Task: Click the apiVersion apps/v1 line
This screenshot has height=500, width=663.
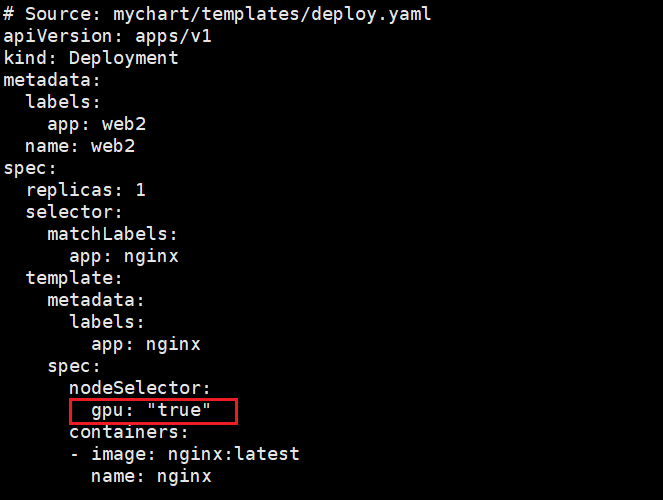Action: [x=107, y=36]
